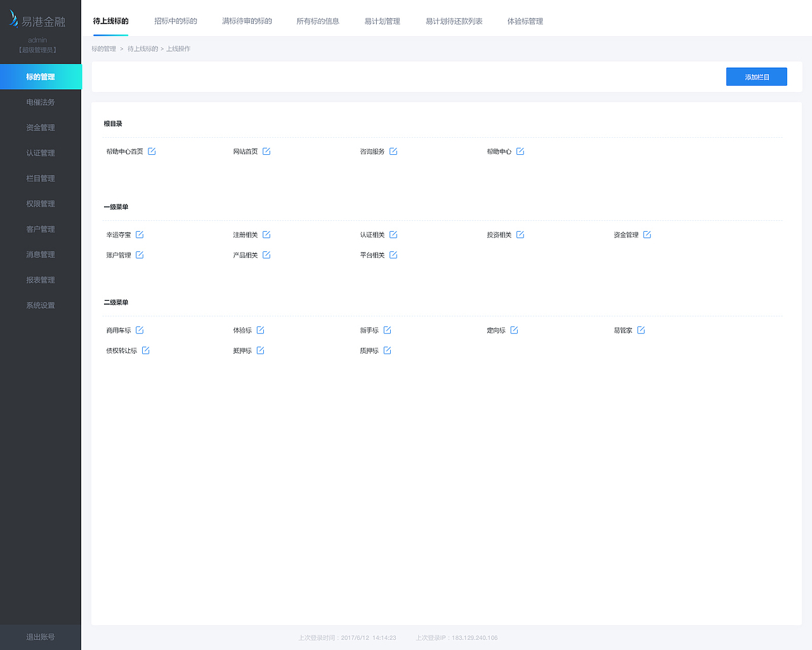Click edit icon beside 注册相关
The height and width of the screenshot is (650, 812).
coord(266,235)
